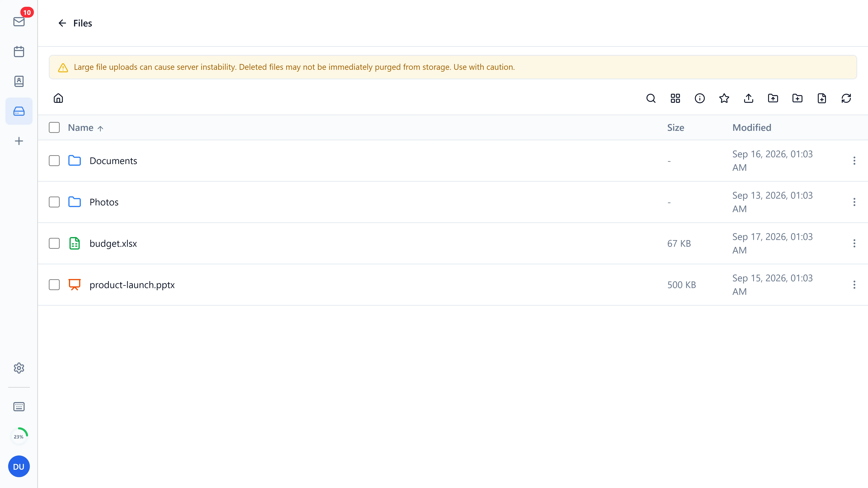Click the 67 KB size cell
868x488 pixels.
point(679,243)
